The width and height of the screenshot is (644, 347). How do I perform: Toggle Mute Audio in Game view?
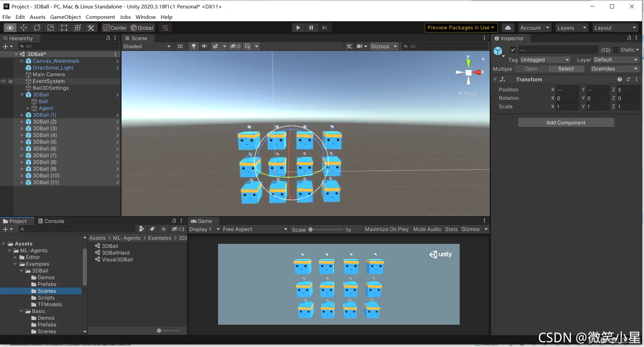427,229
